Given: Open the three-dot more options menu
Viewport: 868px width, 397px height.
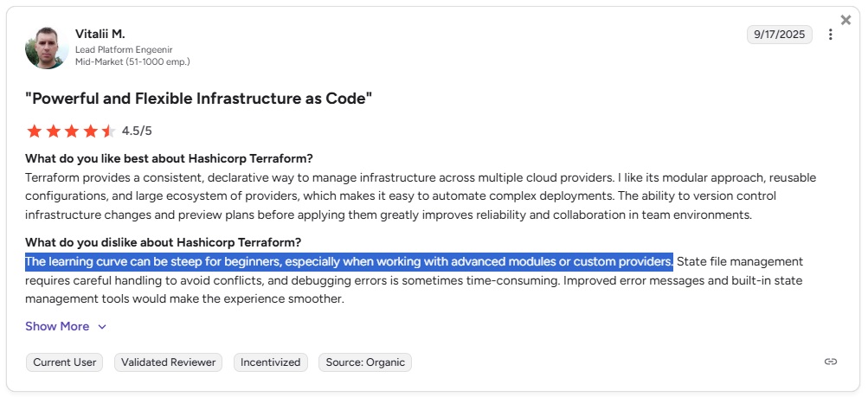Looking at the screenshot, I should pyautogui.click(x=831, y=35).
